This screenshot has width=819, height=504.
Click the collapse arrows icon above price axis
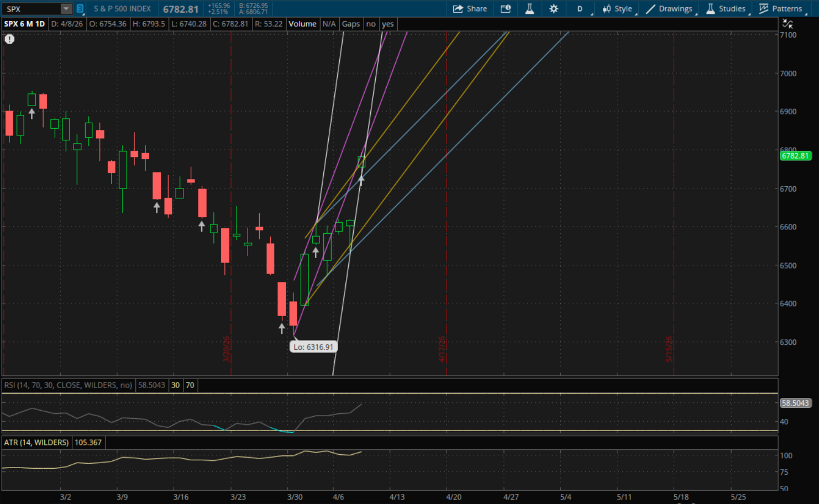tap(788, 24)
